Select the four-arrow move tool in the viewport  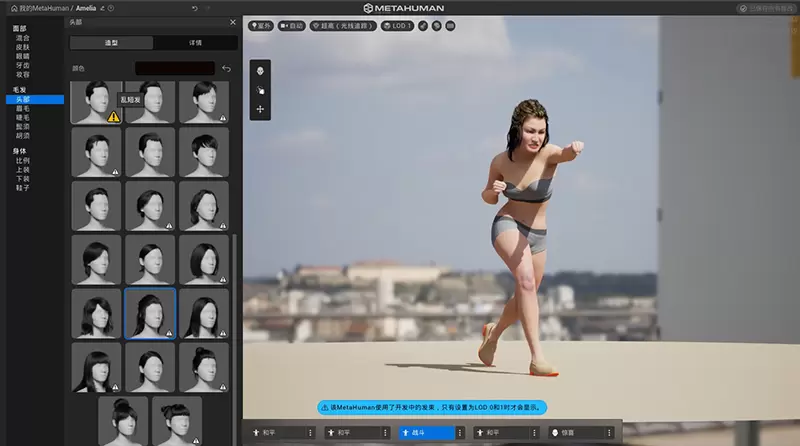click(260, 109)
